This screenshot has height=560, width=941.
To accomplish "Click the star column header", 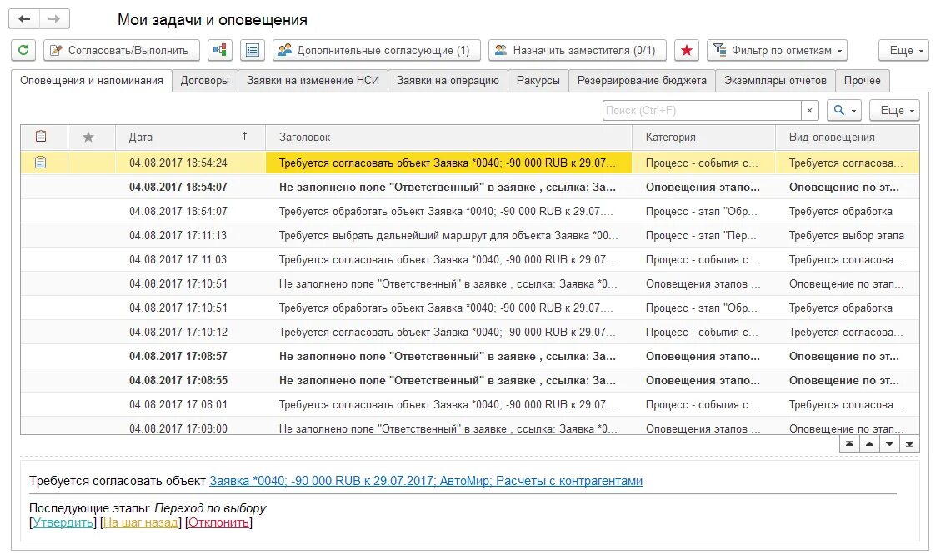I will pyautogui.click(x=88, y=137).
